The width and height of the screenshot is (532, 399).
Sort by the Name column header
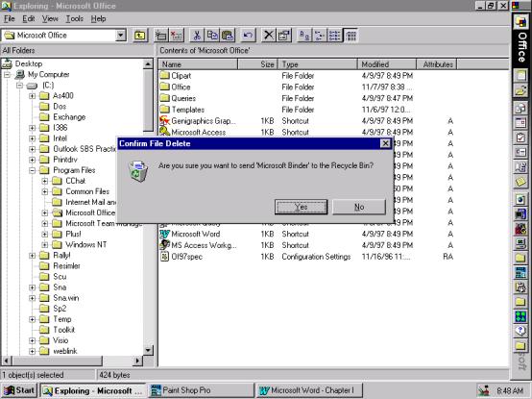(x=199, y=64)
